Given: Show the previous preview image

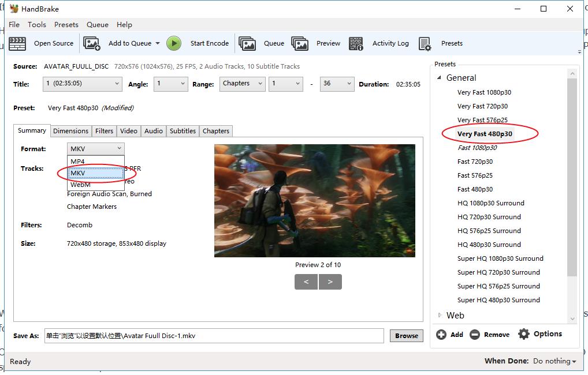Looking at the screenshot, I should tap(306, 282).
